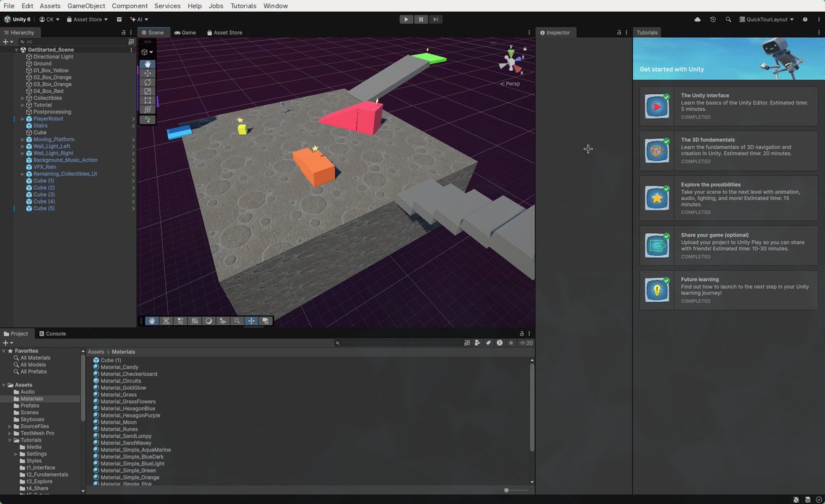The image size is (825, 504).
Task: Open the QuickTourLayout layout dropdown
Action: pos(767,19)
